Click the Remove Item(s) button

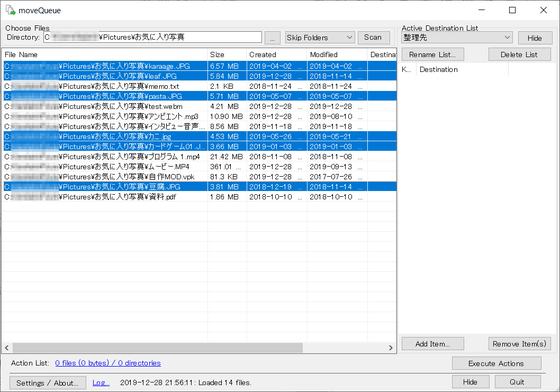pos(519,344)
